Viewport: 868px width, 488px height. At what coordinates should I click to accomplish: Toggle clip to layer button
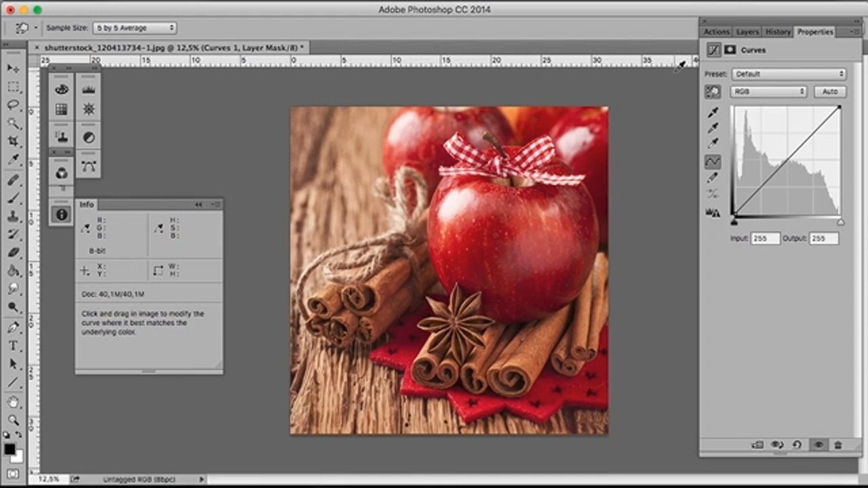point(757,445)
